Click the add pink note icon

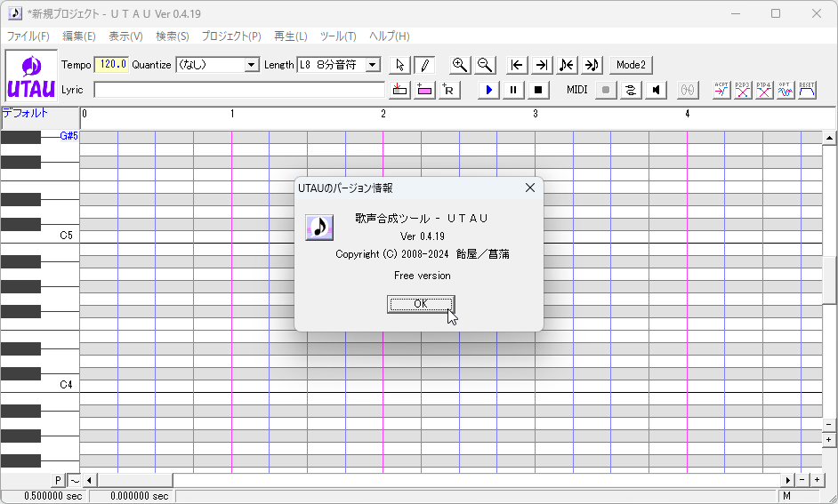424,90
